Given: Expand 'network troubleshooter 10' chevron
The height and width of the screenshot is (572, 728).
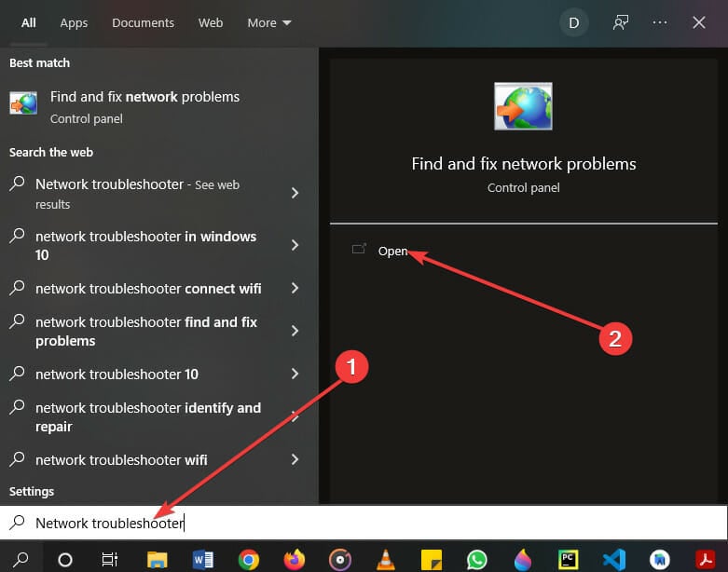Looking at the screenshot, I should [x=295, y=374].
